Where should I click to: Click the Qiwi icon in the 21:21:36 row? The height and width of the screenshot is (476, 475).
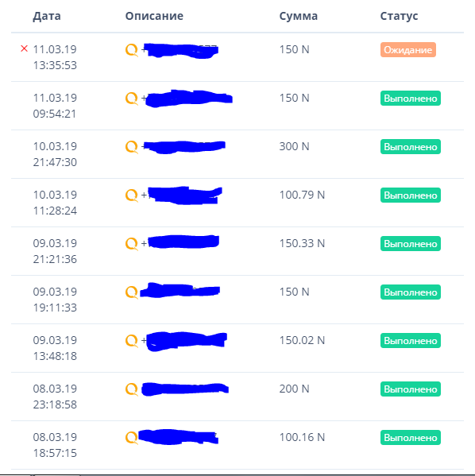pyautogui.click(x=132, y=244)
